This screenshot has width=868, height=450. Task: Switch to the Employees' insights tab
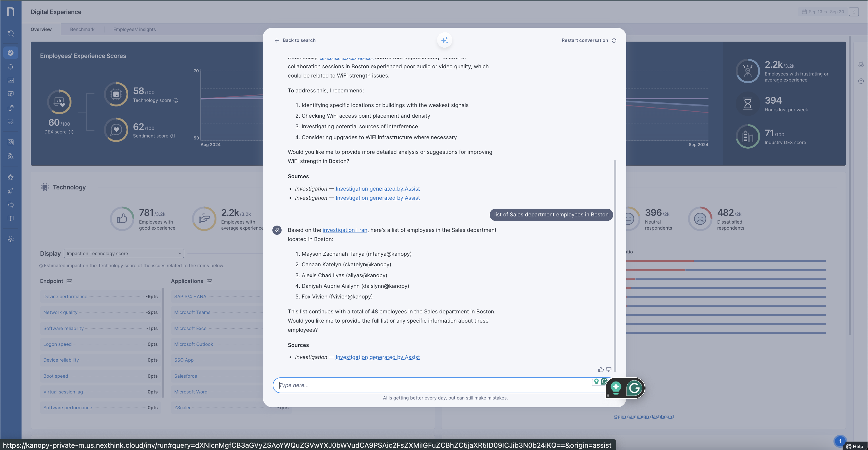click(134, 29)
